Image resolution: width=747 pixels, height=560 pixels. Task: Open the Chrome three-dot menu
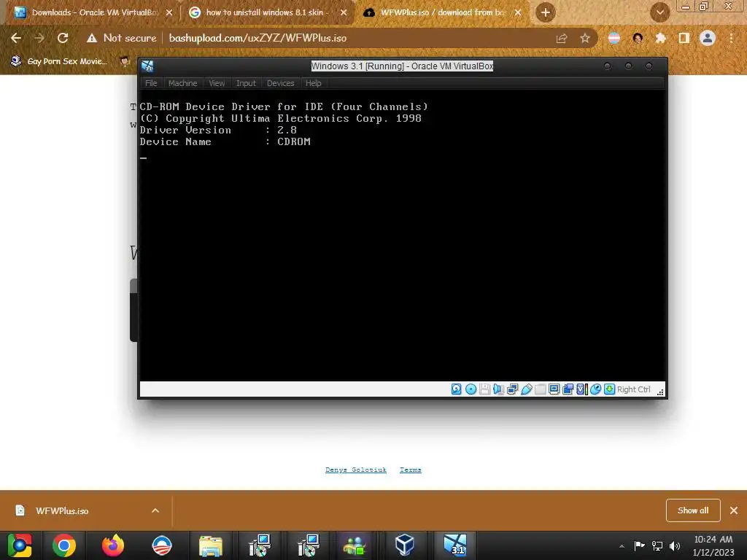tap(731, 38)
